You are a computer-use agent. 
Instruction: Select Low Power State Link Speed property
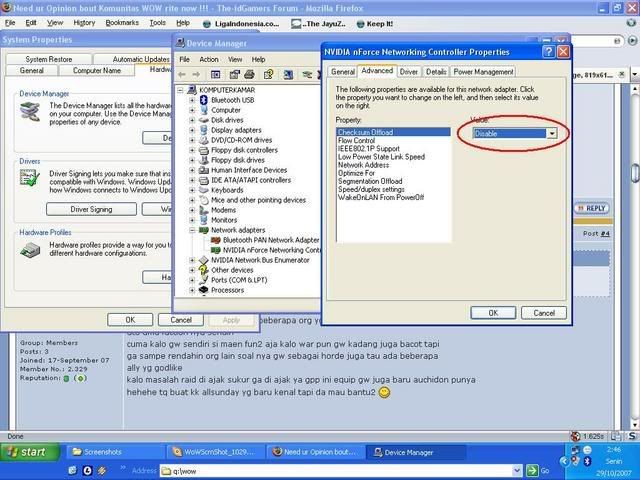[381, 157]
